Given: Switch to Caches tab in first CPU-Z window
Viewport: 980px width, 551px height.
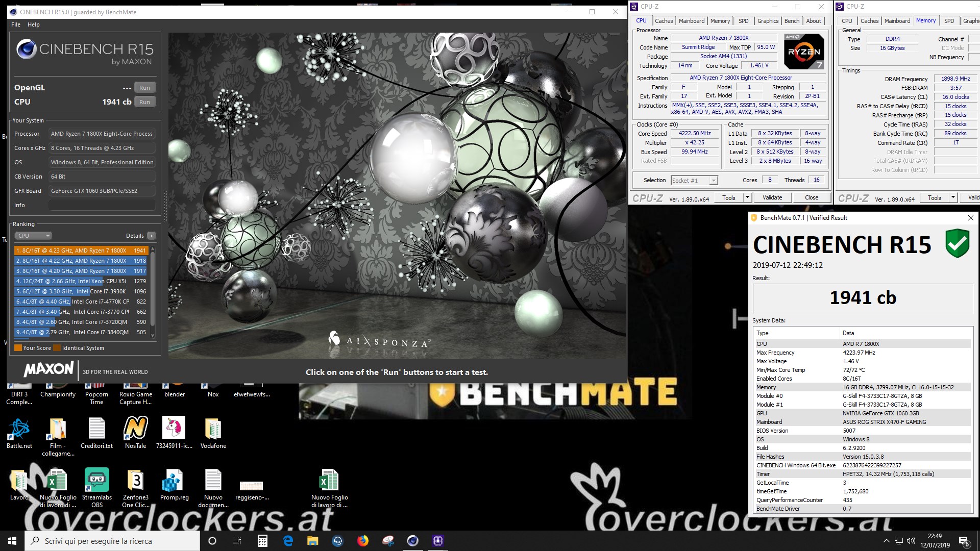Looking at the screenshot, I should (664, 21).
